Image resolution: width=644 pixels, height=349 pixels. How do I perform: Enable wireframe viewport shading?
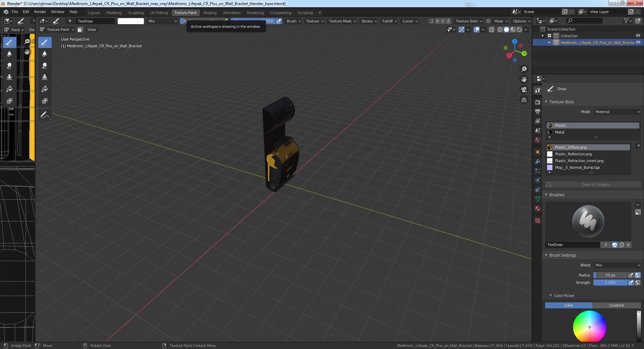500,30
